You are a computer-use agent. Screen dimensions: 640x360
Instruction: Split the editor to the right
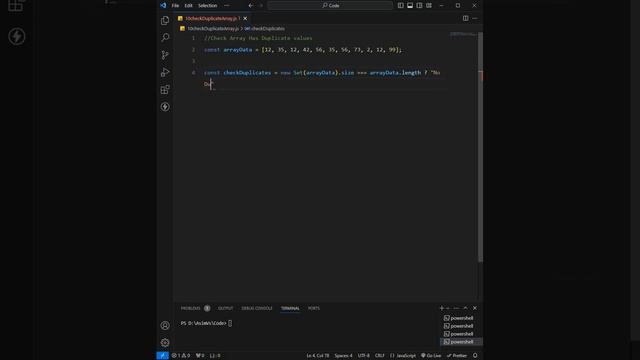465,18
